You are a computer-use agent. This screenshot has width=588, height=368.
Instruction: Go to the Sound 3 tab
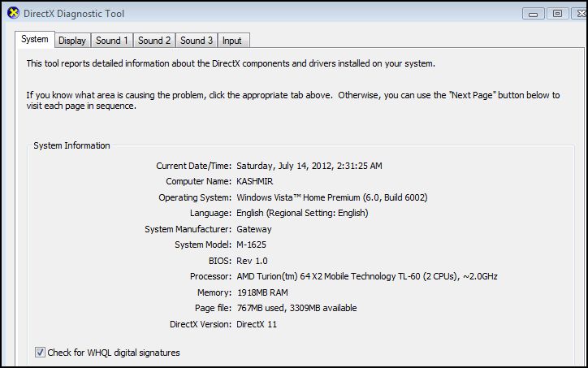tap(196, 41)
